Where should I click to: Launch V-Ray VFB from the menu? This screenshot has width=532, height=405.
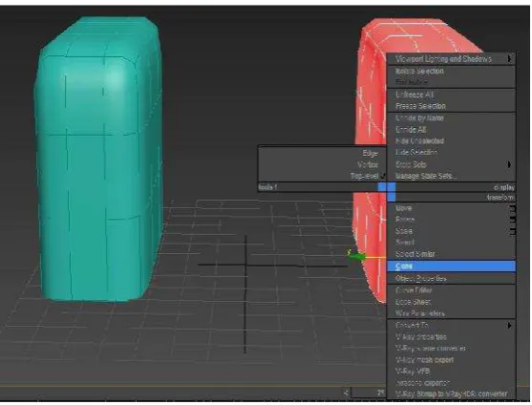click(x=413, y=372)
